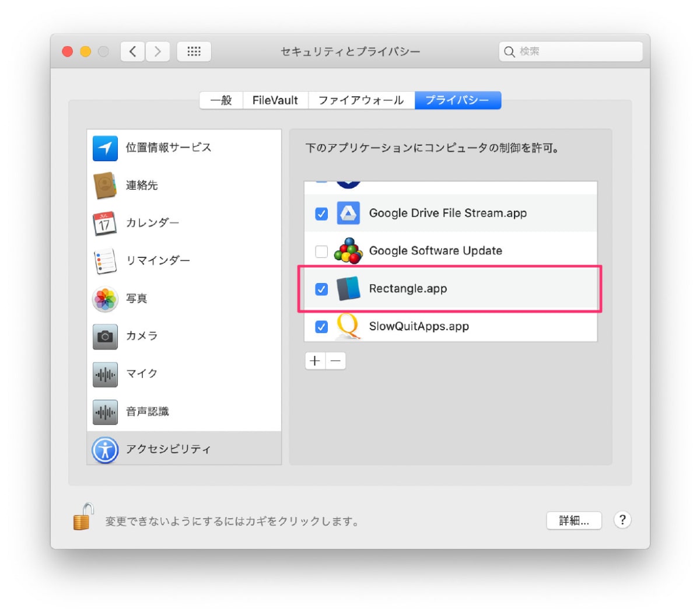This screenshot has height=615, width=700.
Task: Select the Rectangle.app name text
Action: tap(408, 289)
